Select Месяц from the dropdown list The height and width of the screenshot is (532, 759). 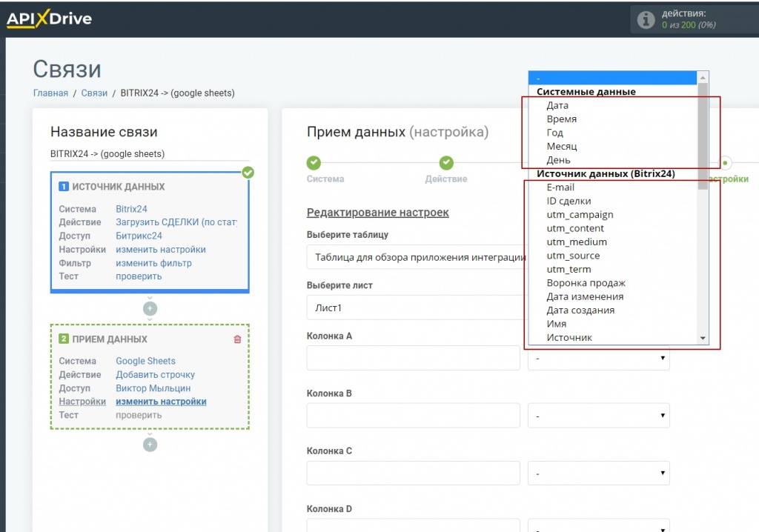point(612,146)
